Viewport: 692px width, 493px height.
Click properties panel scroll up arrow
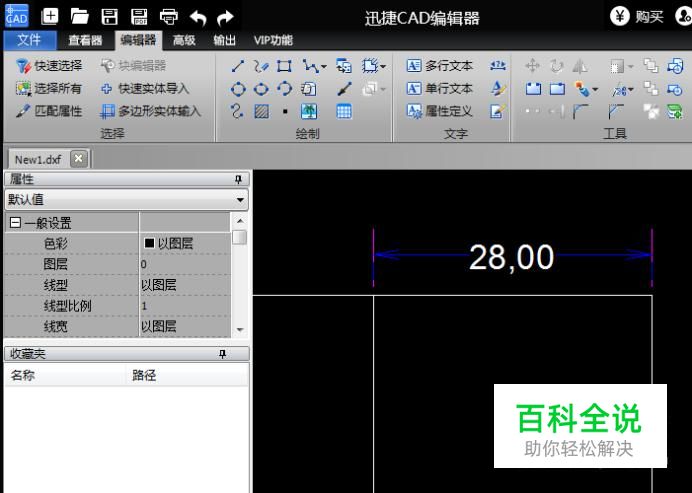pyautogui.click(x=240, y=221)
